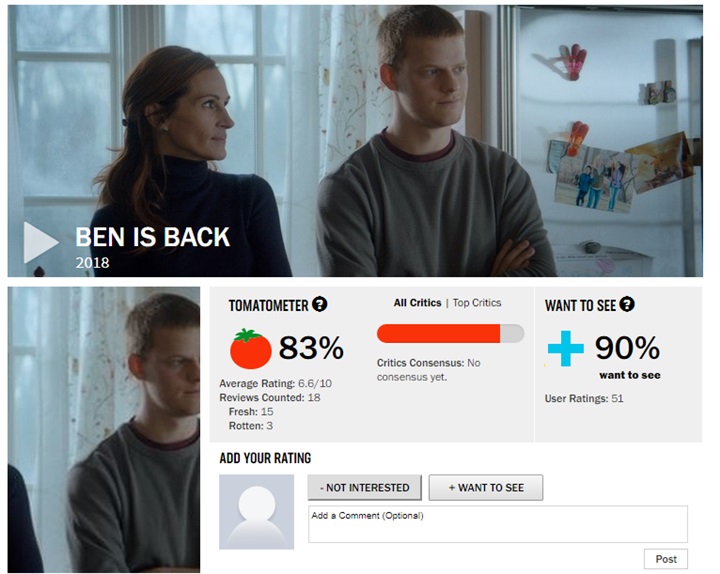Open the Want To See help icon
The height and width of the screenshot is (574, 720).
(627, 304)
